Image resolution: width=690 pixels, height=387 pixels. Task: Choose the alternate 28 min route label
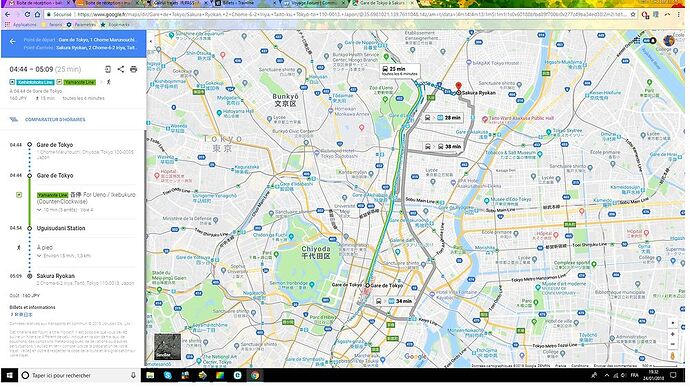tap(443, 118)
